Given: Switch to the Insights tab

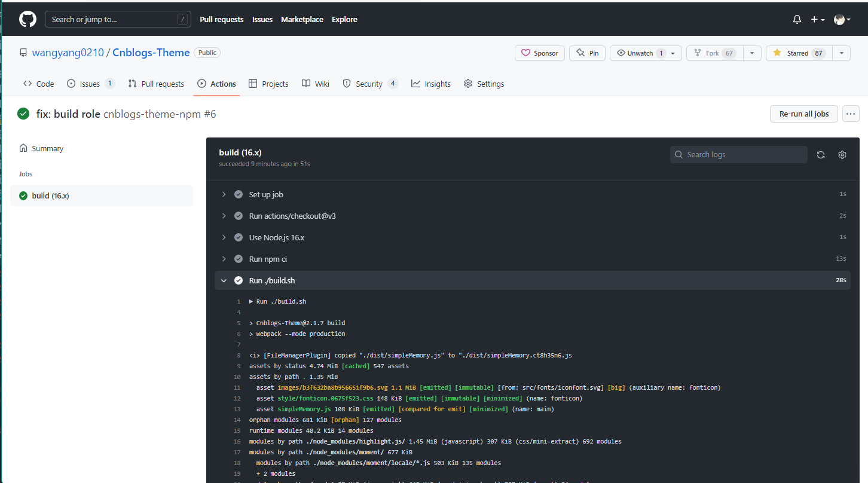Looking at the screenshot, I should point(431,84).
